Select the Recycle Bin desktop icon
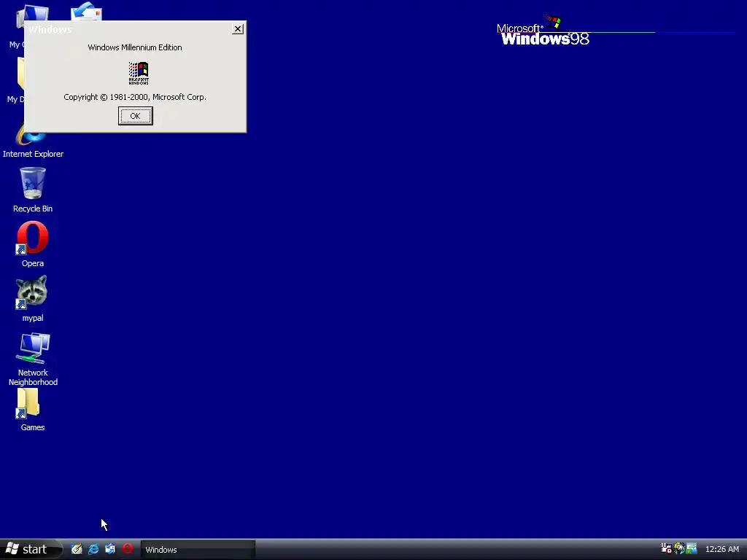 (33, 190)
